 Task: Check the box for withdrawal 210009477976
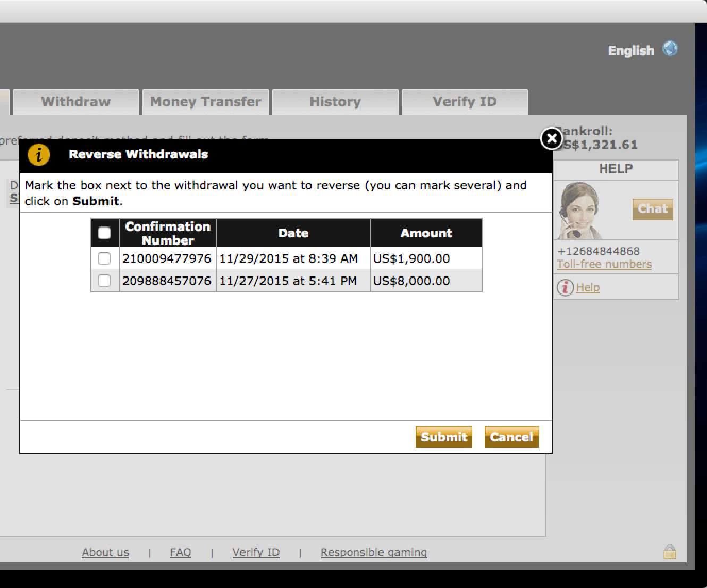point(104,258)
